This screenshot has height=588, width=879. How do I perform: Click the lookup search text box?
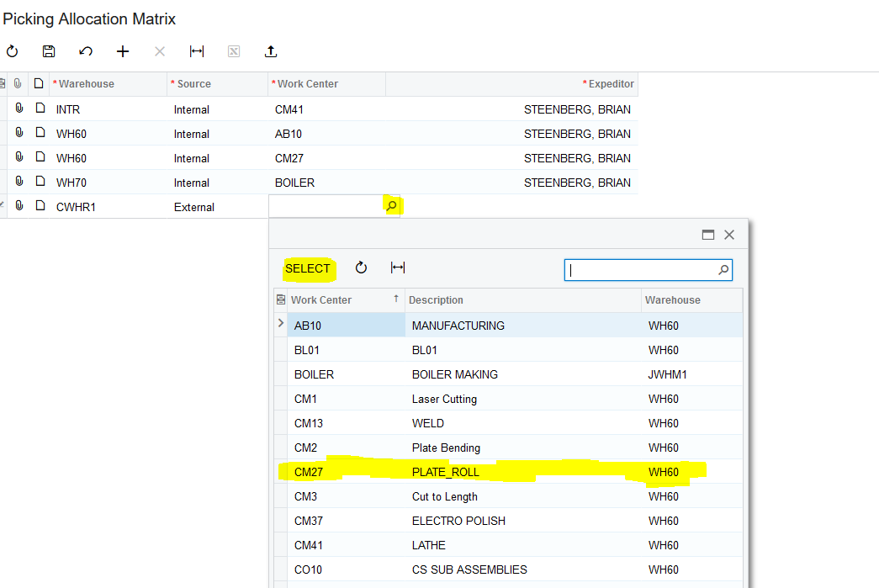[639, 270]
